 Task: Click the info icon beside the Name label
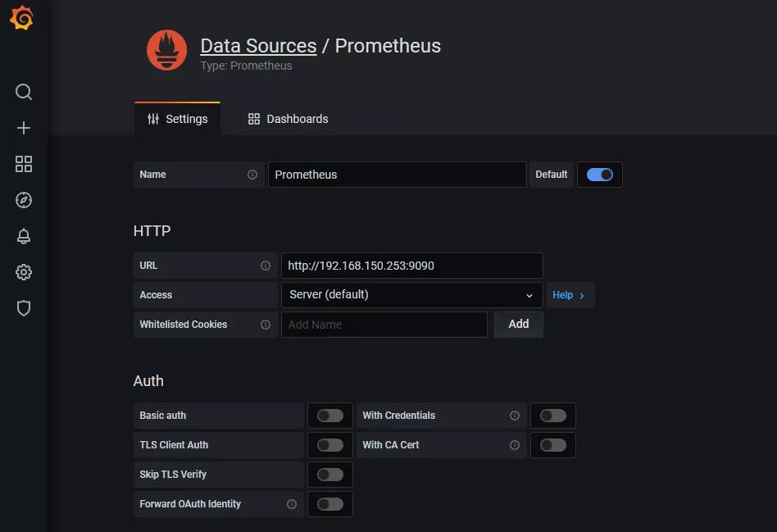(252, 175)
